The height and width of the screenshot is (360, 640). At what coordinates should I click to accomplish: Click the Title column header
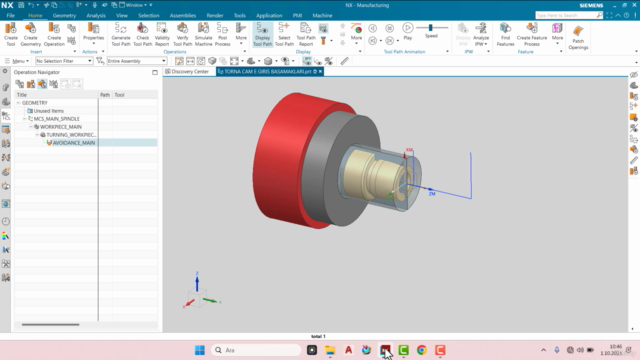[22, 95]
